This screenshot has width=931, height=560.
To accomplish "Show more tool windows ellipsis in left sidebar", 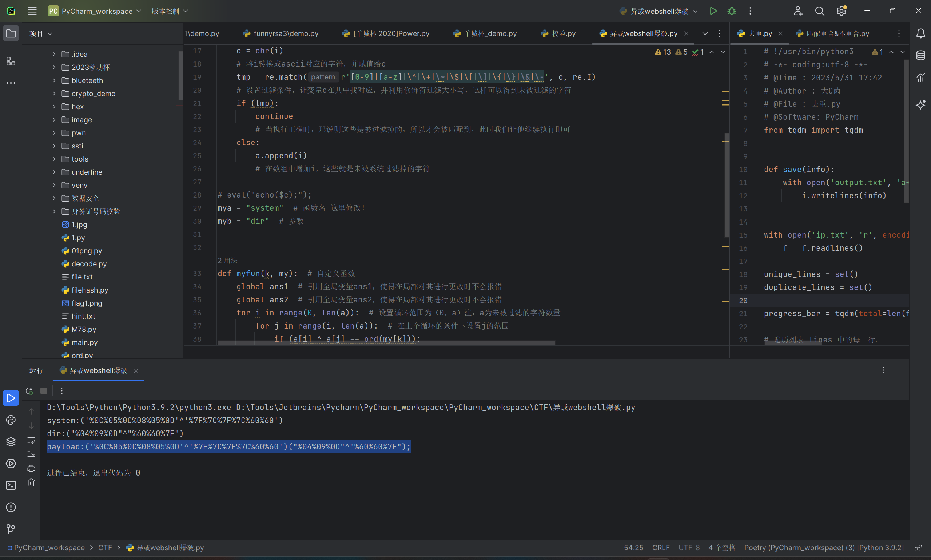I will coord(11,83).
